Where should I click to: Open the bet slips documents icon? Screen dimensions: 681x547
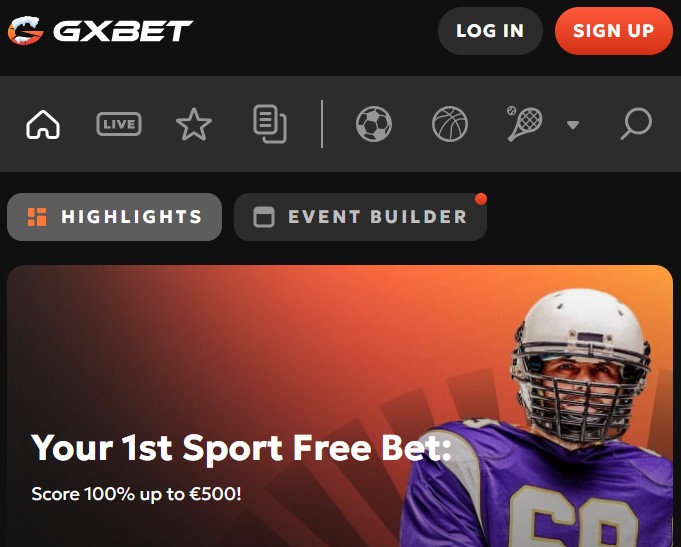point(270,124)
